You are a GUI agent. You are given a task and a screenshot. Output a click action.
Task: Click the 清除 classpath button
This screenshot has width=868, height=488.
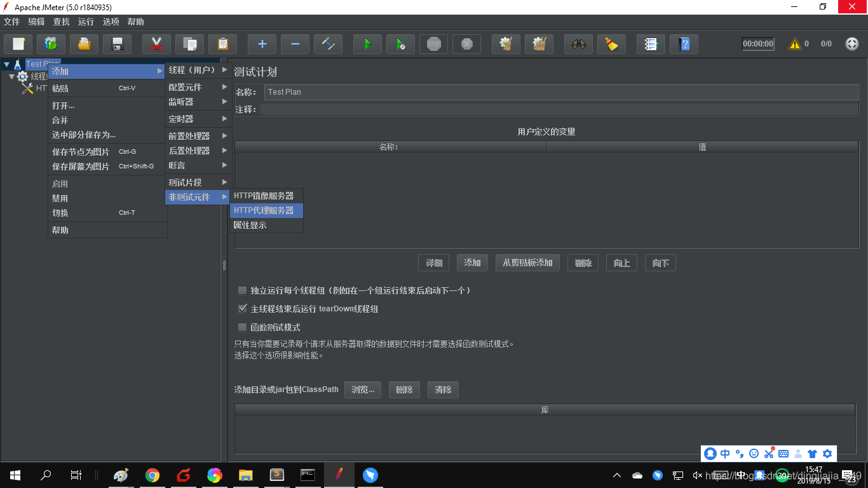pyautogui.click(x=443, y=390)
